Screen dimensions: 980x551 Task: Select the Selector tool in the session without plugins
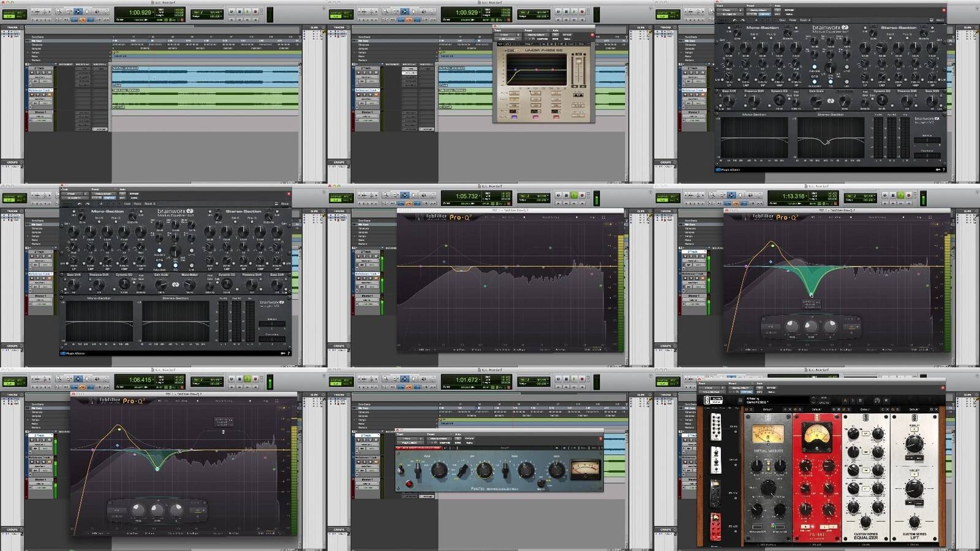[78, 12]
